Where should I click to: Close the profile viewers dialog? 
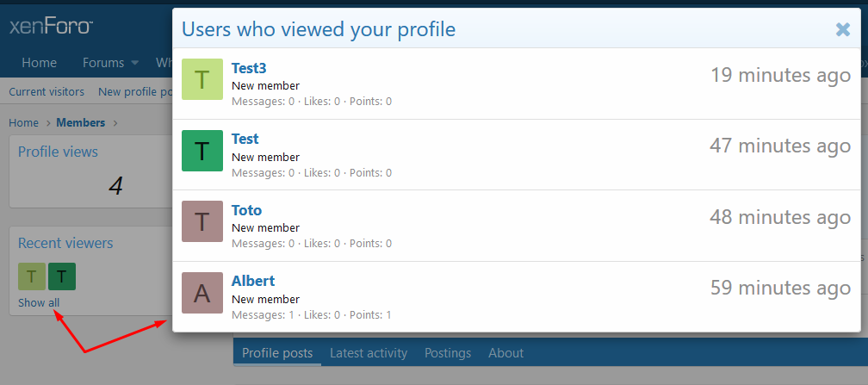843,29
